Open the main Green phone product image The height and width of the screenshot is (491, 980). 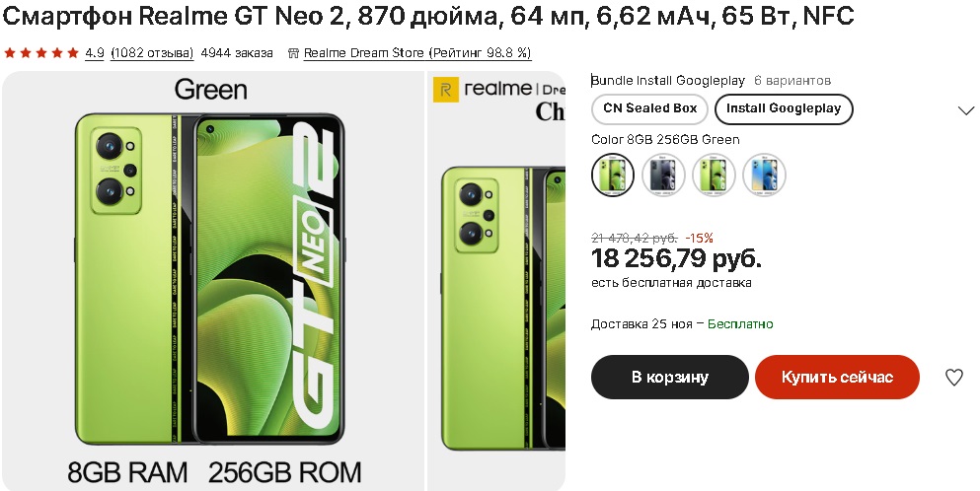pyautogui.click(x=211, y=281)
